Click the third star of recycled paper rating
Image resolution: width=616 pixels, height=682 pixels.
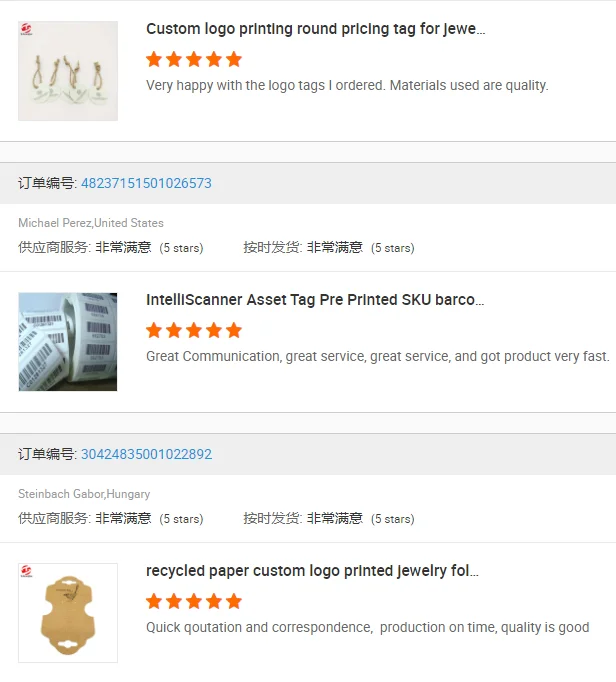(194, 601)
